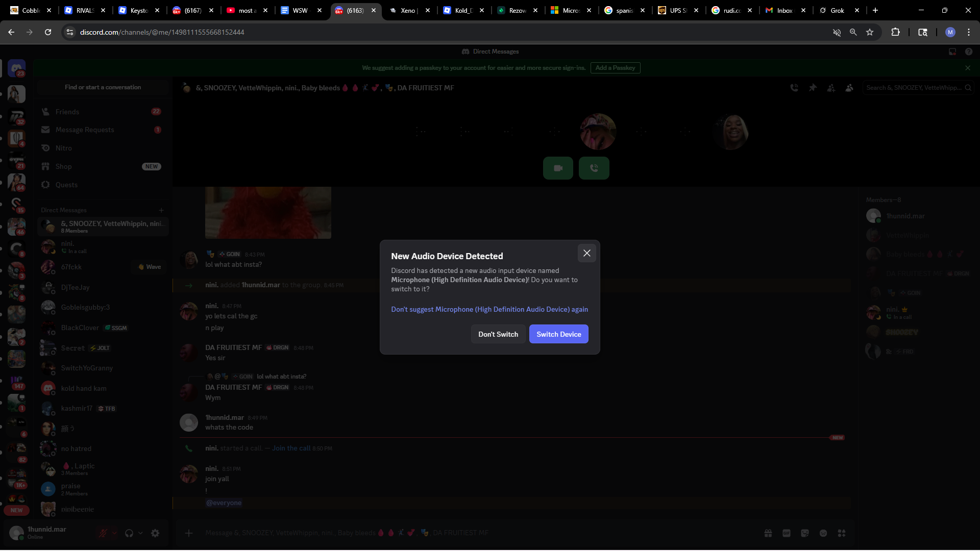The width and height of the screenshot is (980, 551).
Task: Click Find or start a conversation box
Action: pos(103,87)
